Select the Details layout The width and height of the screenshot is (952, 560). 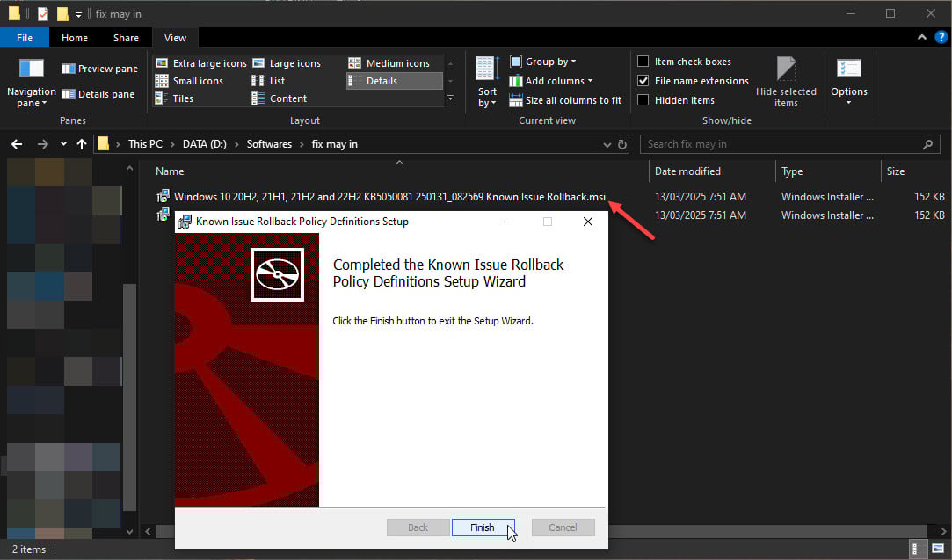394,81
